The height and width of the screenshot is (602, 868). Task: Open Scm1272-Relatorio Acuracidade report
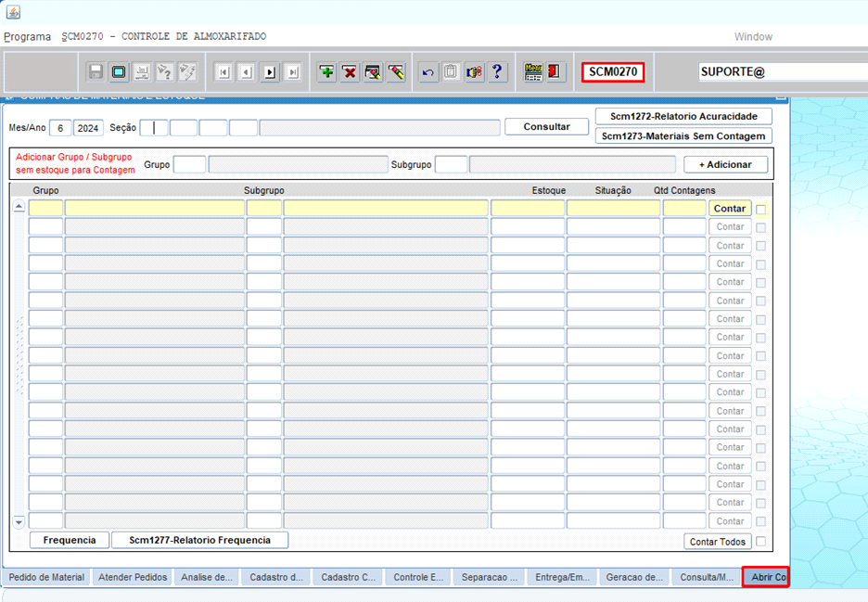683,116
